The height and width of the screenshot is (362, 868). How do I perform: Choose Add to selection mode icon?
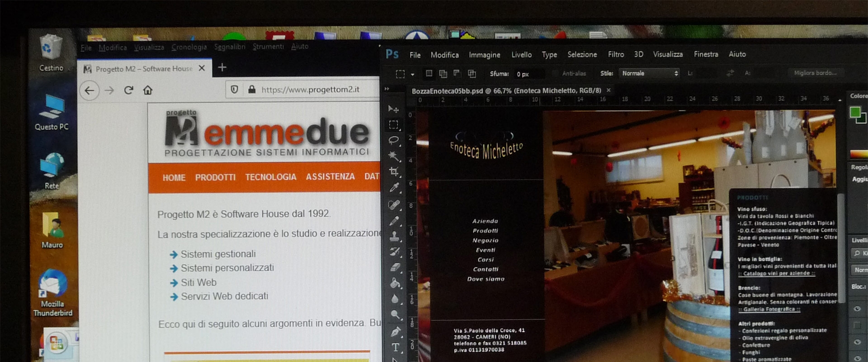pyautogui.click(x=443, y=73)
